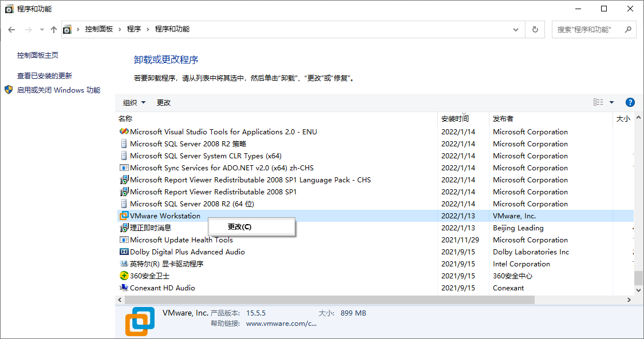Click the horizontal scrollbar right arrow
Screen dimensions: 644x339
[629, 300]
